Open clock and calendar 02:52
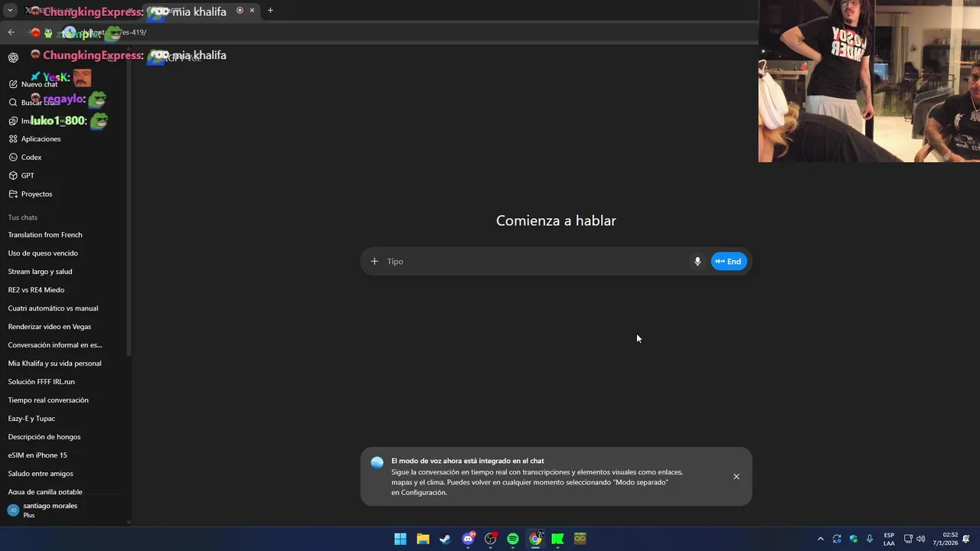The height and width of the screenshot is (551, 980). click(945, 539)
